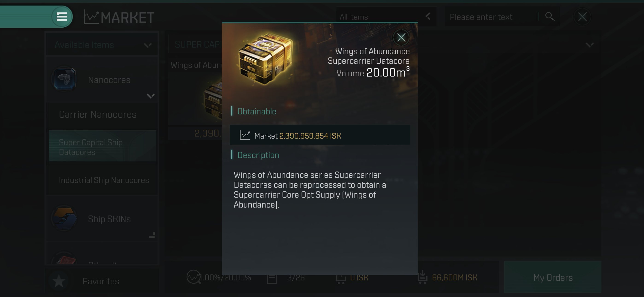This screenshot has height=297, width=644.
Task: Expand the right-side sort chevron
Action: (x=589, y=45)
